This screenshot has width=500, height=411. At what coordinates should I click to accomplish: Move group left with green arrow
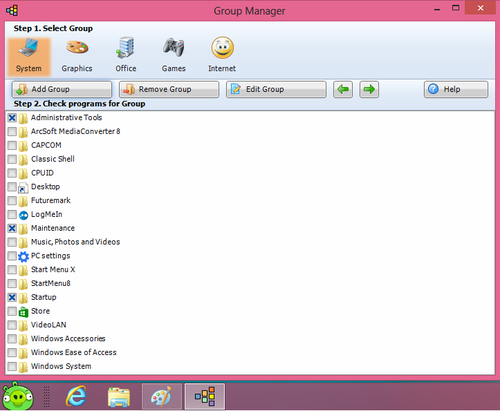(x=343, y=89)
